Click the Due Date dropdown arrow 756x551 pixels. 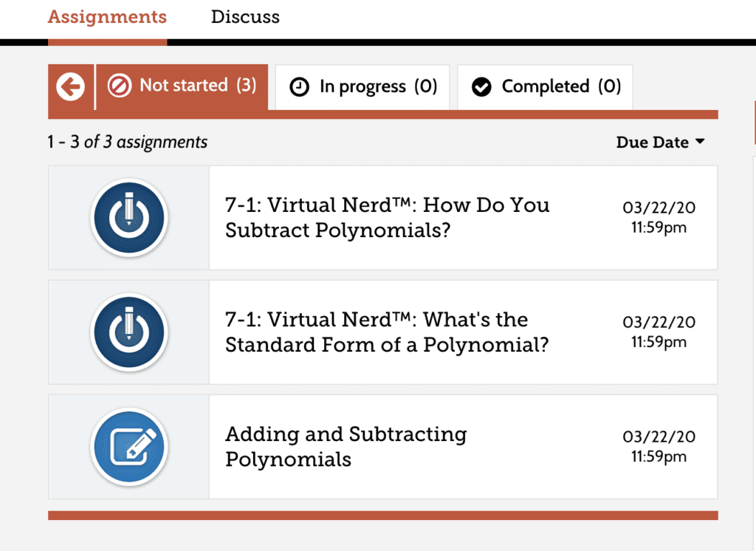pyautogui.click(x=700, y=141)
